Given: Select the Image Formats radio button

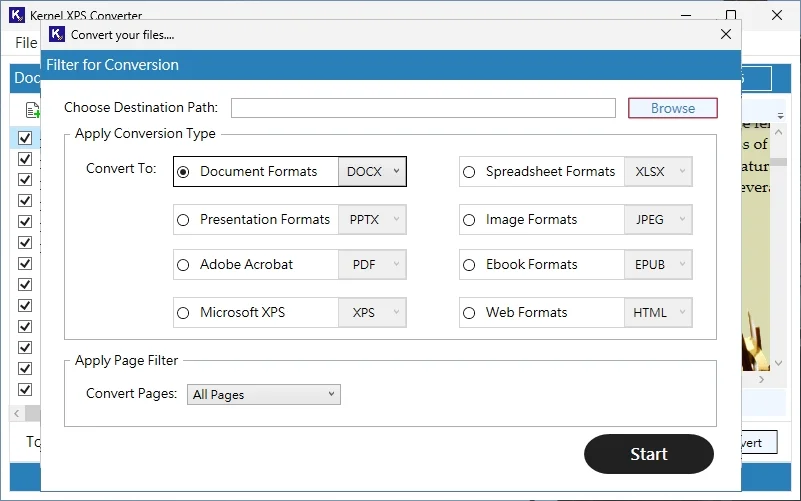Looking at the screenshot, I should tap(469, 220).
